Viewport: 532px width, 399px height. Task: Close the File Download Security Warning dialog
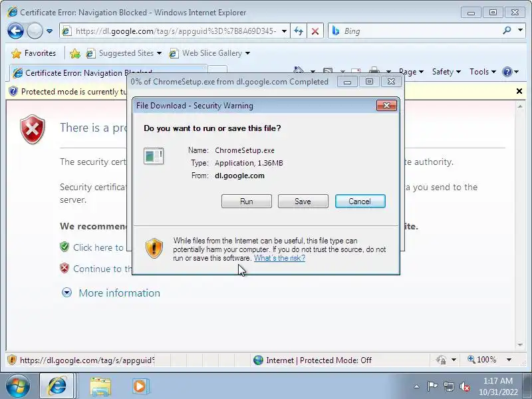pyautogui.click(x=386, y=106)
